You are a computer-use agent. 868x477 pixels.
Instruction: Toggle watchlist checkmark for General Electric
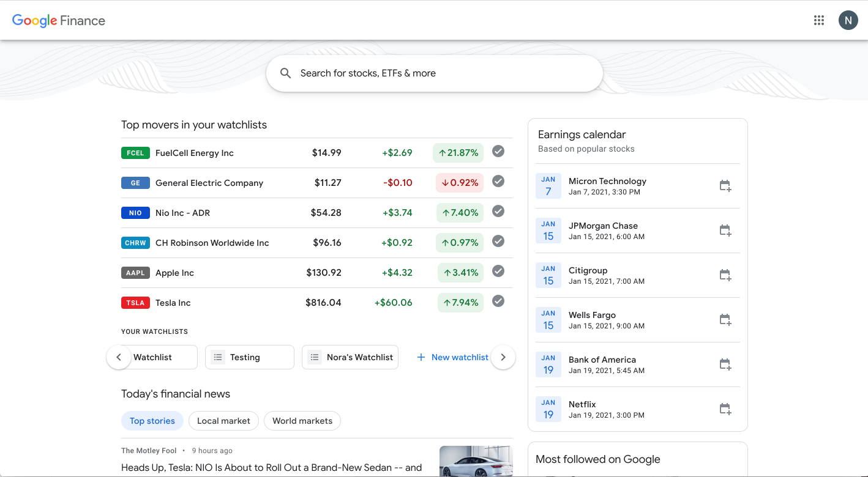click(x=498, y=181)
